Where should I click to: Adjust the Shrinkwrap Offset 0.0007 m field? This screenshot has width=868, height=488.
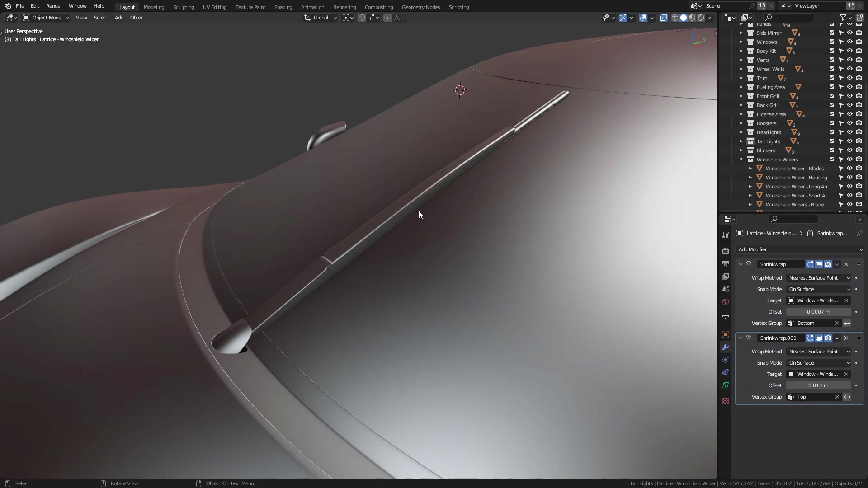point(819,312)
